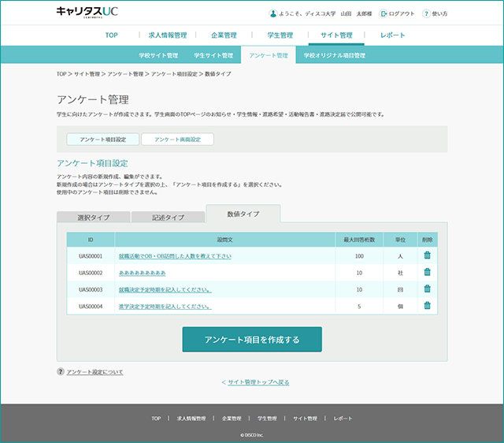Click アンケート管理 in the breadcrumb
This screenshot has height=443, width=504.
[125, 74]
